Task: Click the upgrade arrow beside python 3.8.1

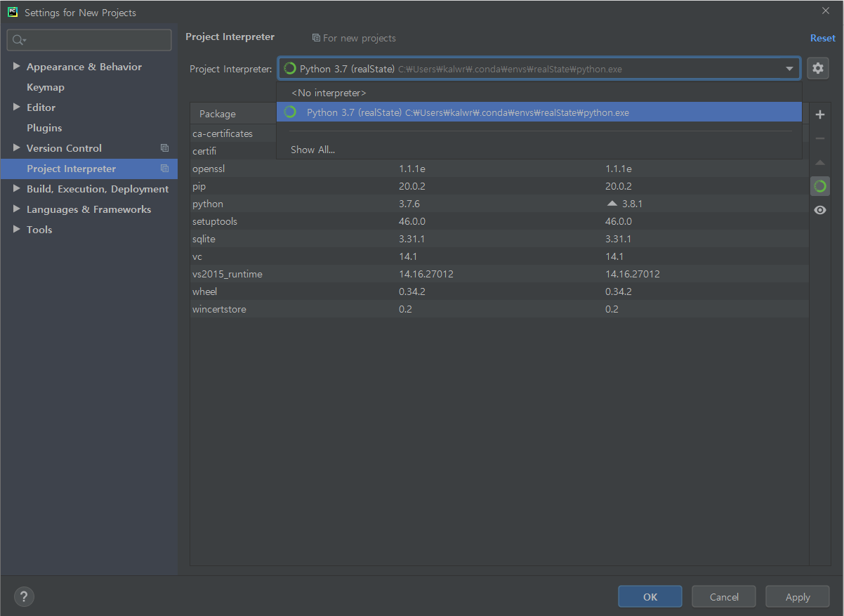Action: pos(612,204)
